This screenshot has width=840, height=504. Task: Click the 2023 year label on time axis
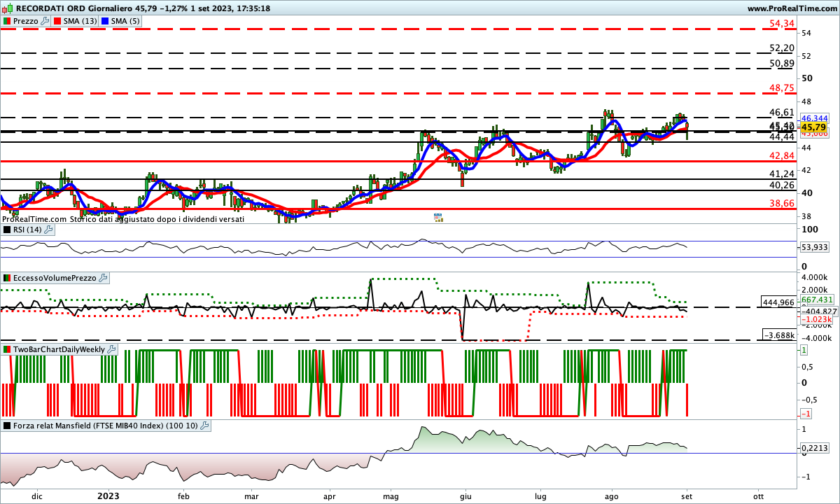tap(108, 496)
